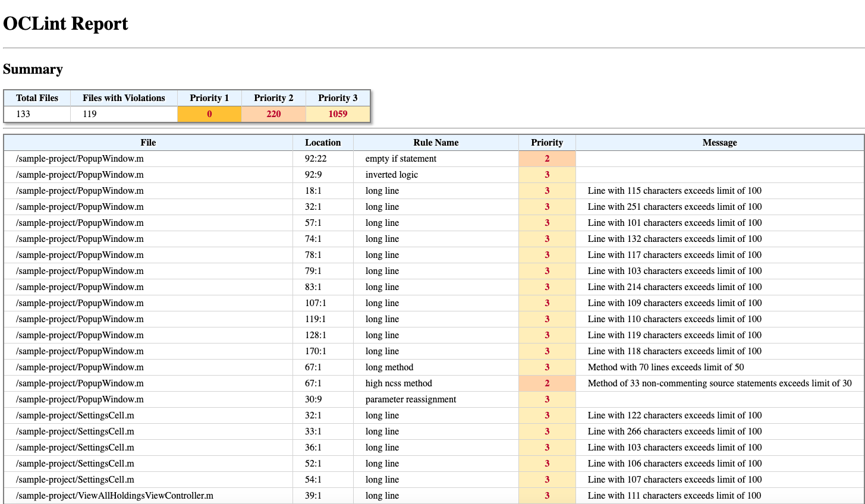The image size is (865, 504).
Task: Select message 'Line with 122 characters exceeds limit'
Action: [x=675, y=415]
